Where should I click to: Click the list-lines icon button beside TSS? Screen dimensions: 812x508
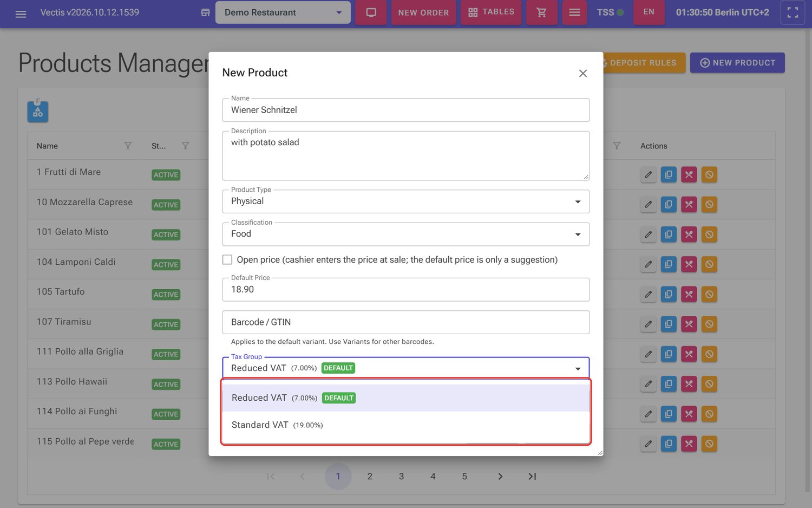pos(574,12)
